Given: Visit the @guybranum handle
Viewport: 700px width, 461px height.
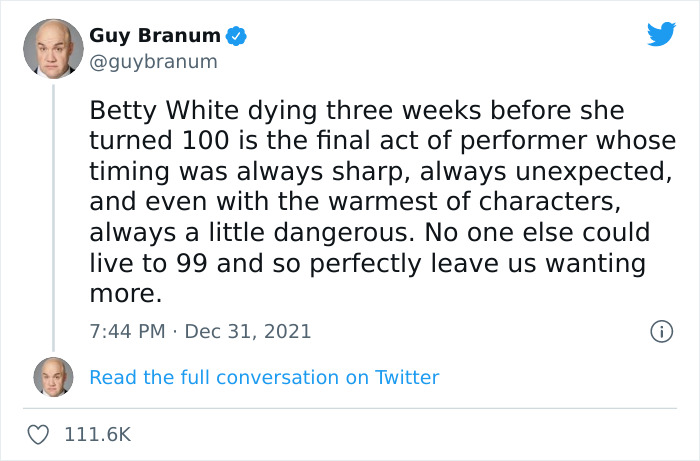Looking at the screenshot, I should pos(153,61).
